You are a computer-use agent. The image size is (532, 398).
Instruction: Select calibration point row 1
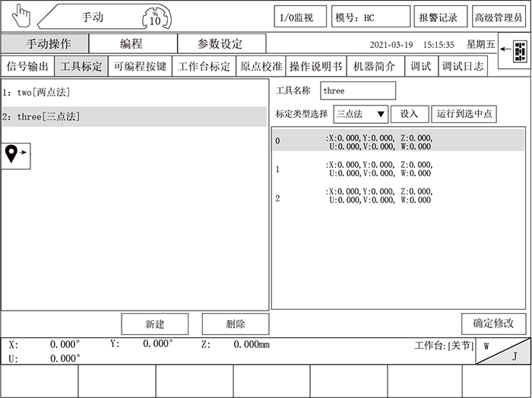point(397,169)
